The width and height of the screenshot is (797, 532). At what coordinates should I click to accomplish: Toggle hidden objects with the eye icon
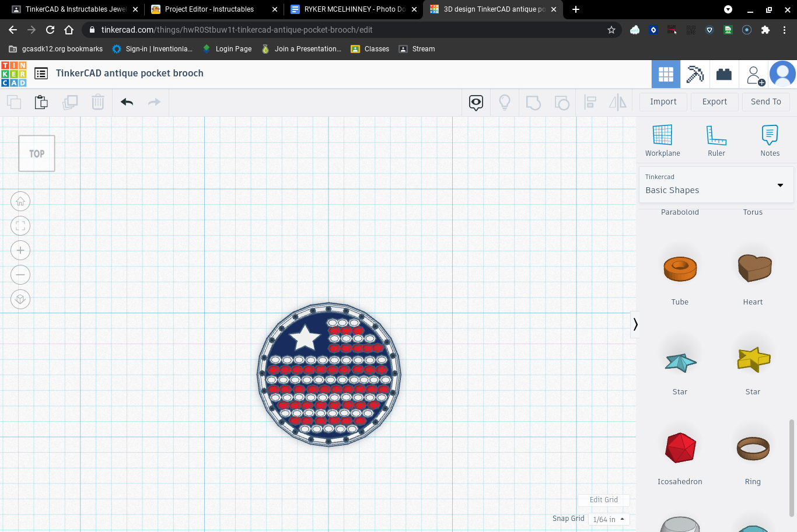point(476,101)
